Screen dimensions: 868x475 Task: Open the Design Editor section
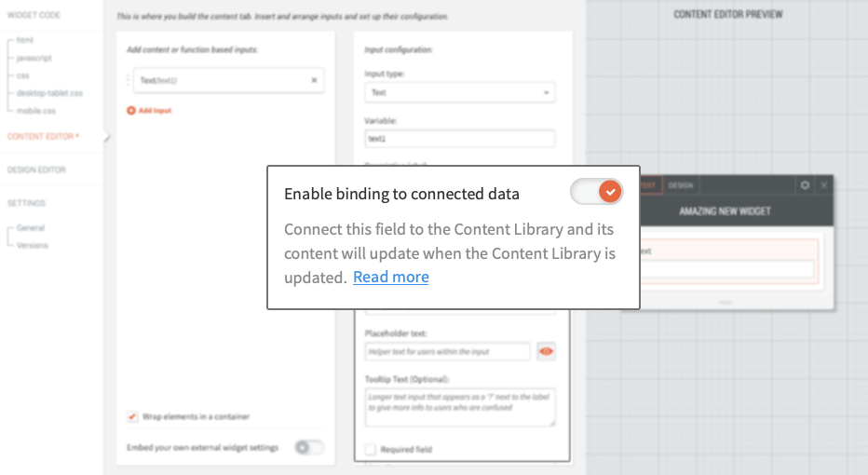point(36,170)
